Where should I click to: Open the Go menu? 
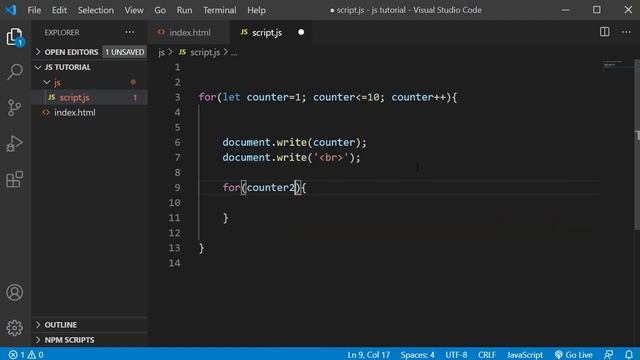coord(160,10)
